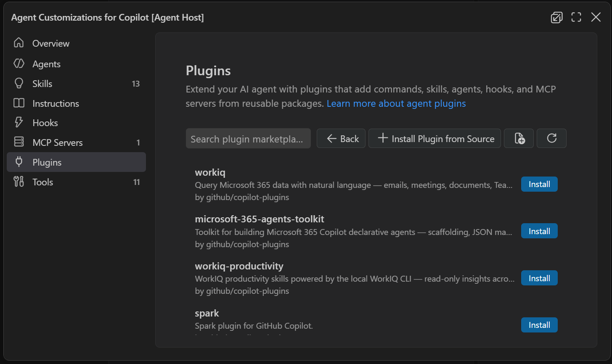
Task: Click the WorkIQ productivity skills description
Action: (x=355, y=279)
